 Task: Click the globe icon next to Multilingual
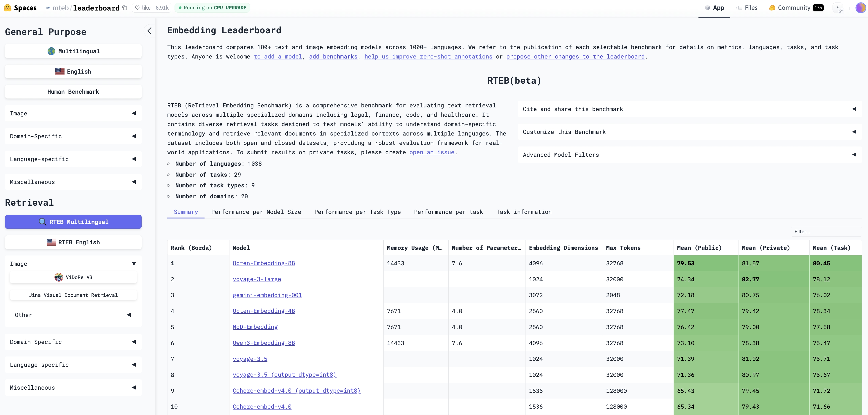click(51, 51)
